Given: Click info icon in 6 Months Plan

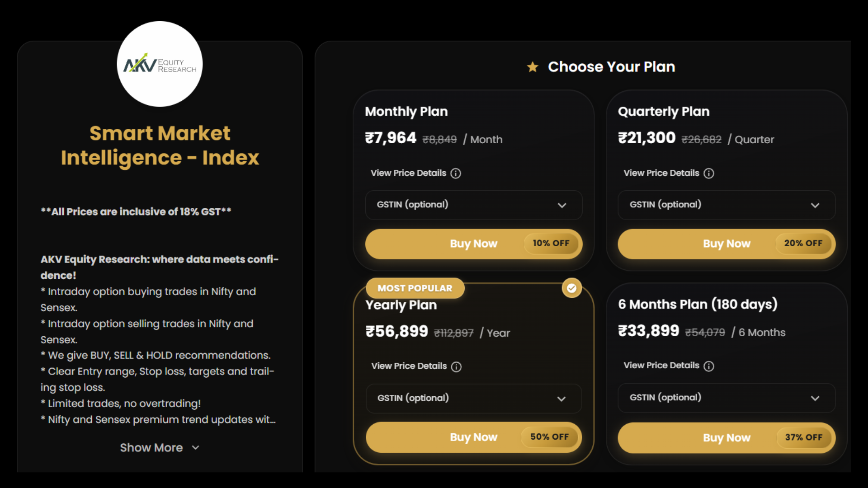Looking at the screenshot, I should click(709, 366).
